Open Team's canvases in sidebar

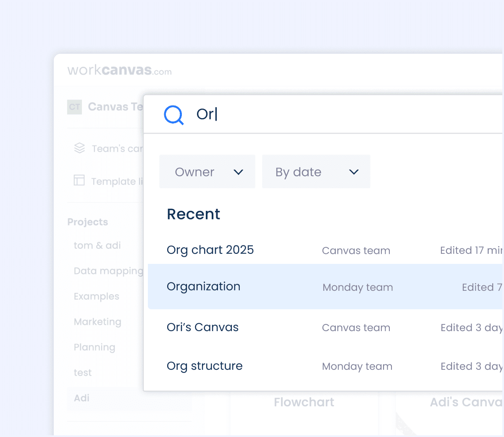coord(117,149)
